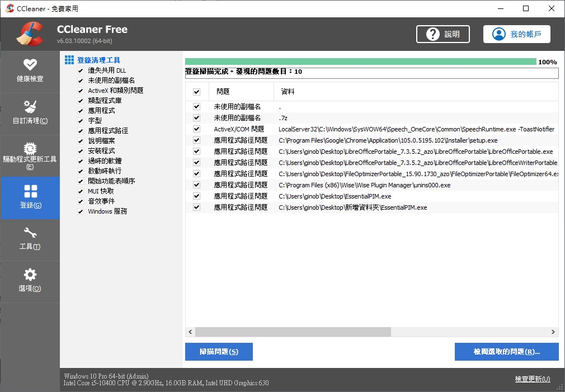Click the user avatar icon beside 我的帳戶
Viewport: 565px width, 392px height.
(498, 34)
